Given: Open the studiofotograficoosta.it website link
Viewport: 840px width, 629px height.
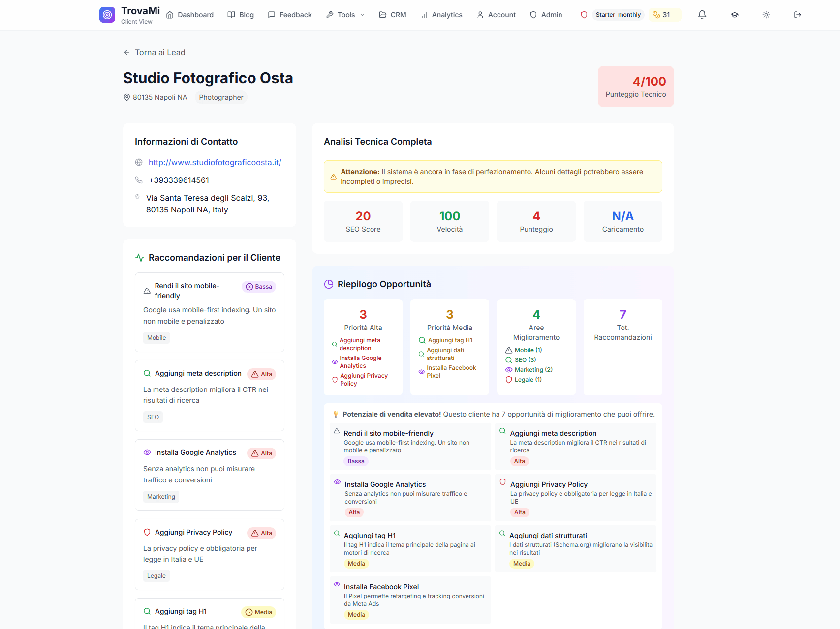Looking at the screenshot, I should (215, 163).
